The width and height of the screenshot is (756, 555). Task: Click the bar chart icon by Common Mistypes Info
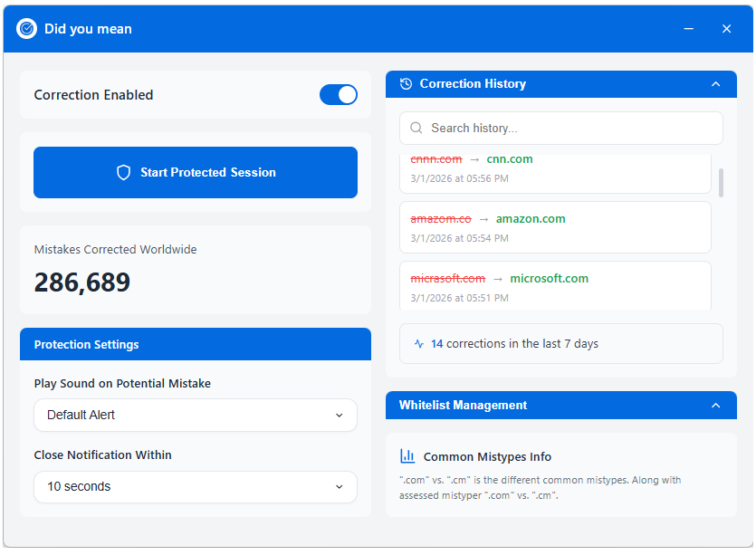pos(407,456)
